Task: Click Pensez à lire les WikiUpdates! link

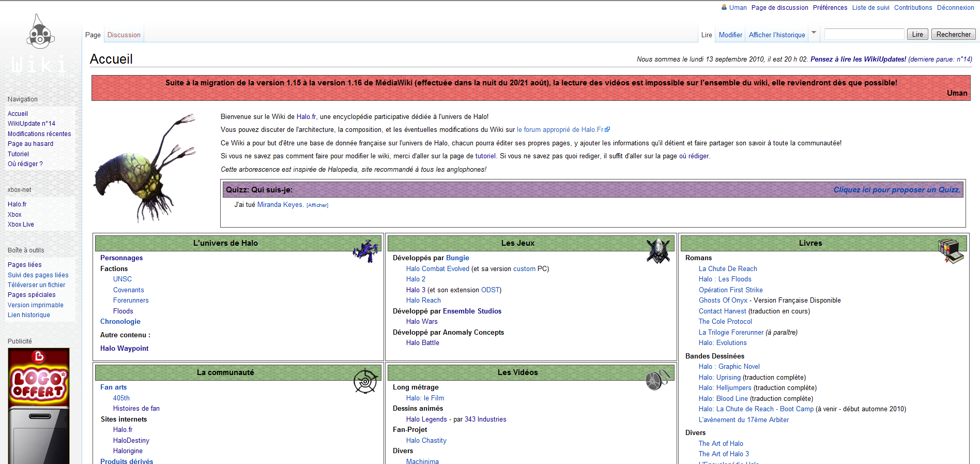Action: 858,59
